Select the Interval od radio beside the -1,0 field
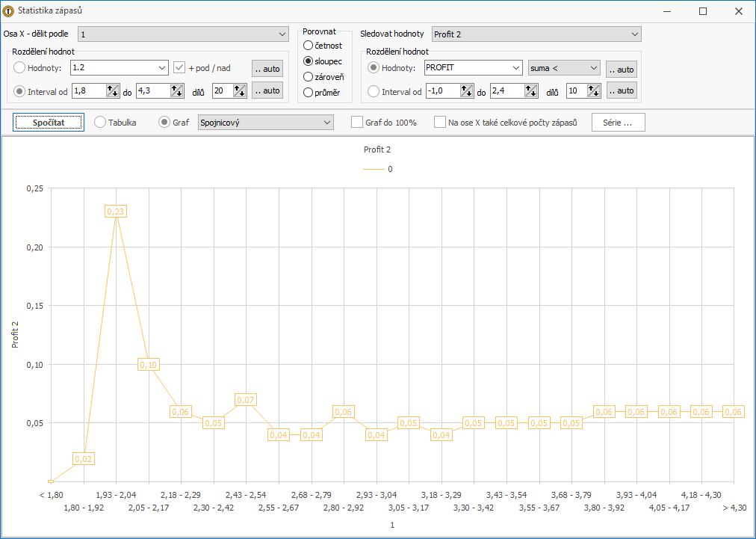The width and height of the screenshot is (756, 539). [374, 91]
